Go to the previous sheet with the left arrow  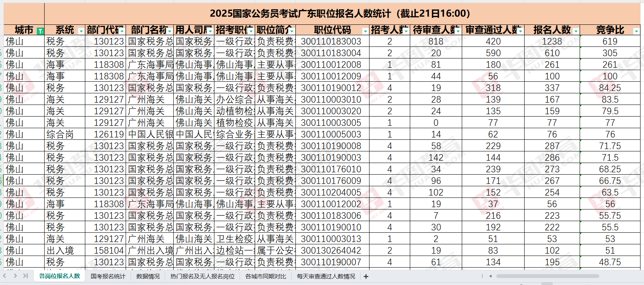[5, 276]
